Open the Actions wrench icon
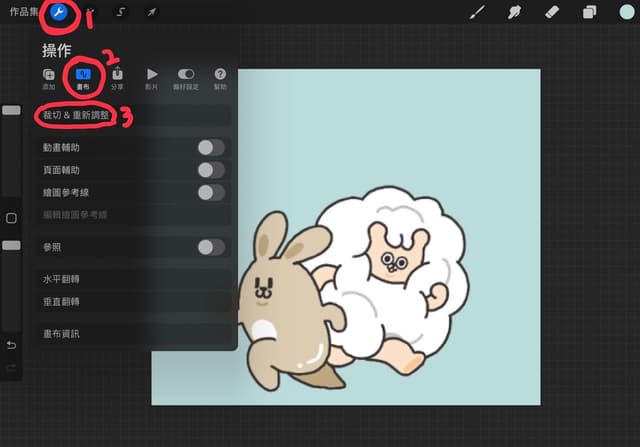 click(x=58, y=12)
